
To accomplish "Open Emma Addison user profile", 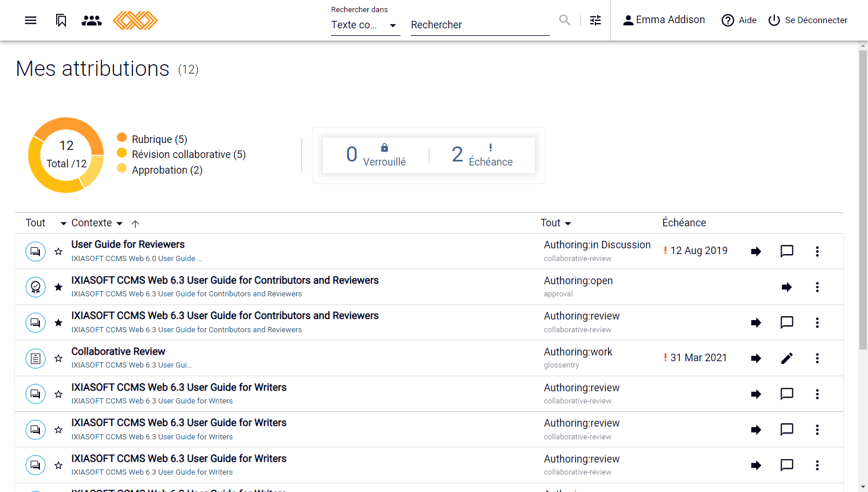I will [x=664, y=20].
